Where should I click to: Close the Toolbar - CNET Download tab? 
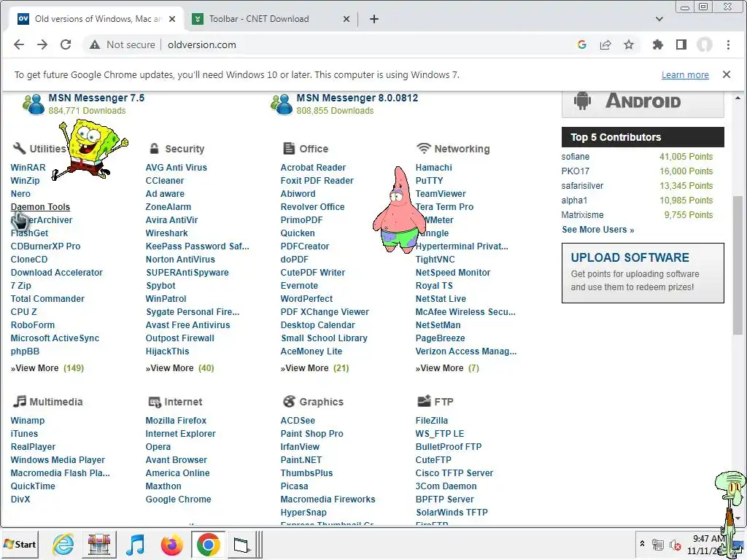[347, 19]
